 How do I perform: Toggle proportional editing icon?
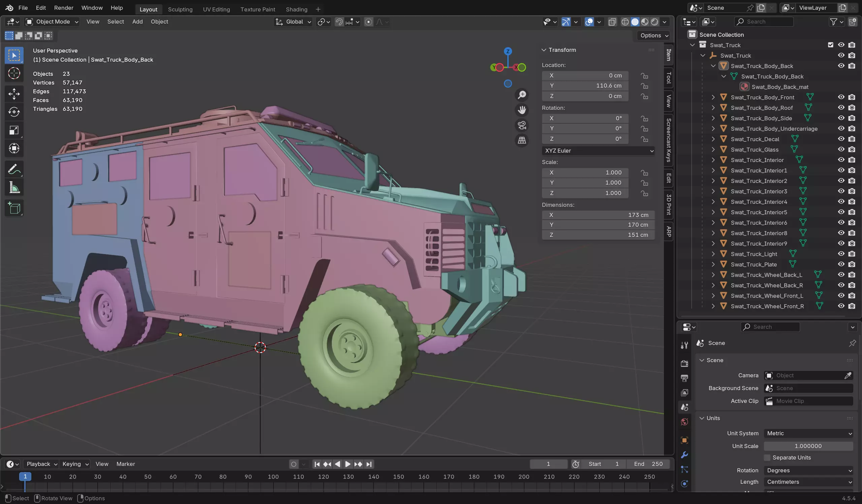pyautogui.click(x=369, y=22)
